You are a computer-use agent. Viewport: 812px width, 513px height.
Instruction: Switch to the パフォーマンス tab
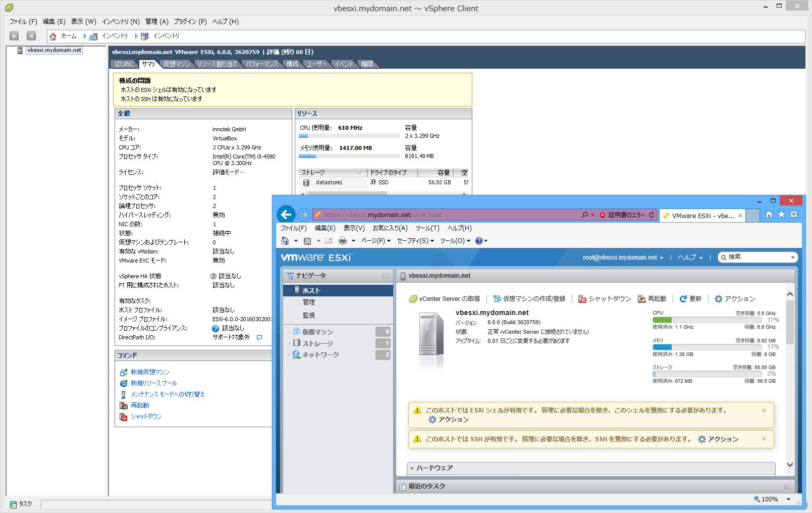tap(262, 64)
